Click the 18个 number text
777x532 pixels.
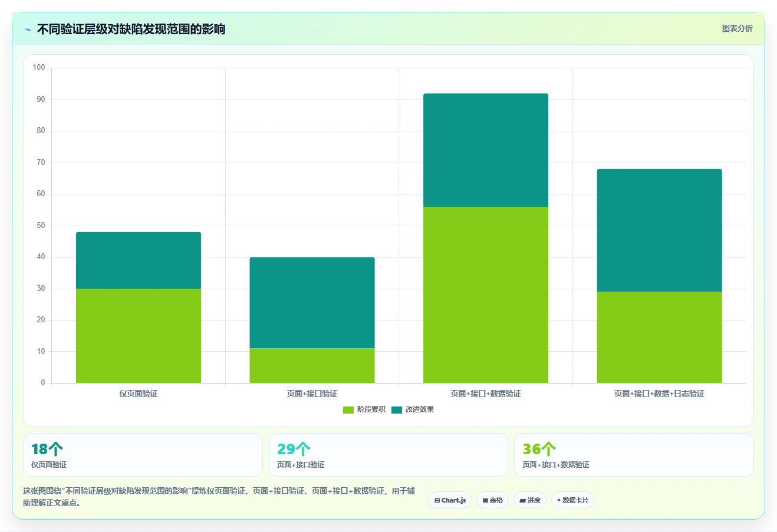(x=47, y=449)
